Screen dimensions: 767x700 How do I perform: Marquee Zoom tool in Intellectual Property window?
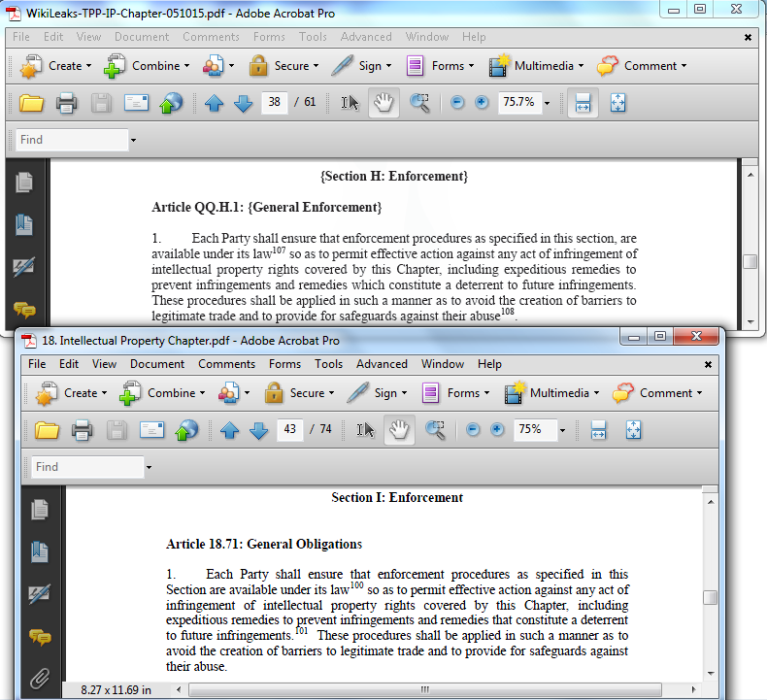pos(435,430)
